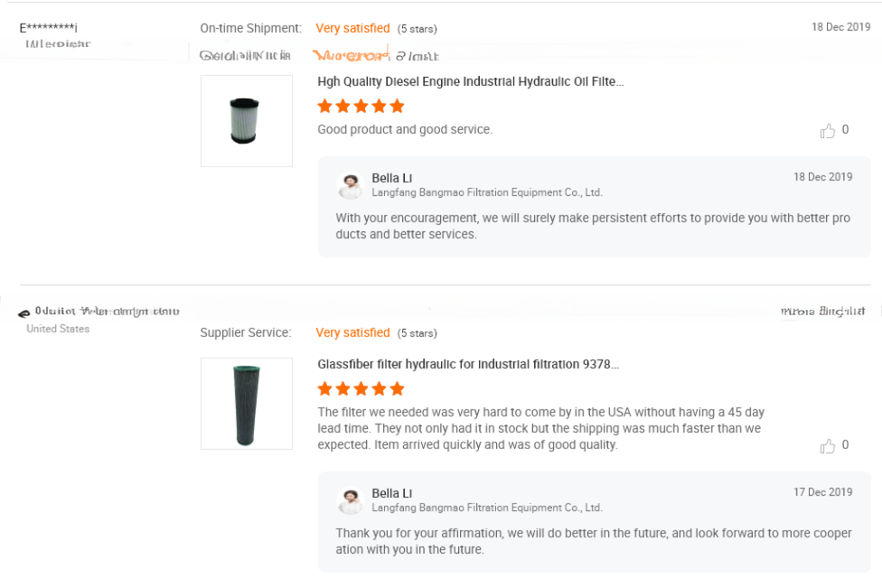Click the name "Bella Li" in the 18 Dec reply

(x=391, y=178)
